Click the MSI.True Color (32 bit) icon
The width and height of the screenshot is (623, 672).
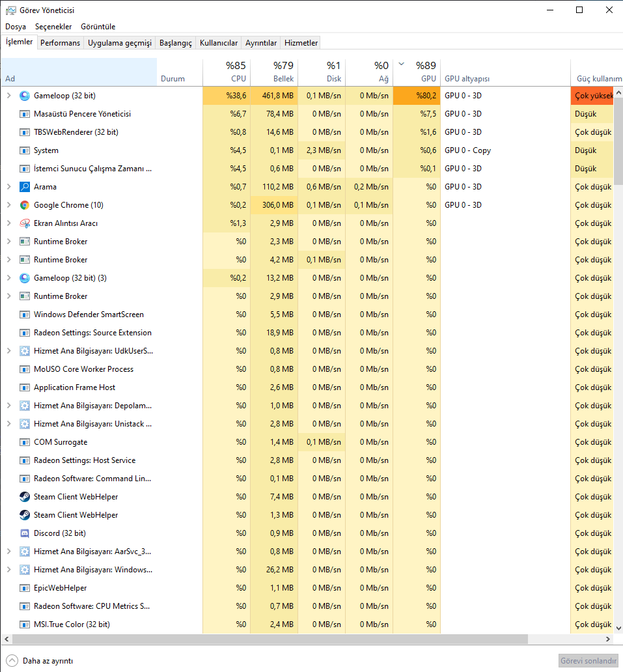tap(25, 624)
